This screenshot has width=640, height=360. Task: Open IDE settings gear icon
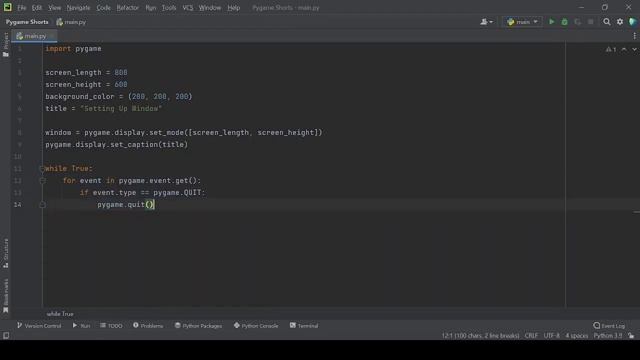click(x=620, y=22)
